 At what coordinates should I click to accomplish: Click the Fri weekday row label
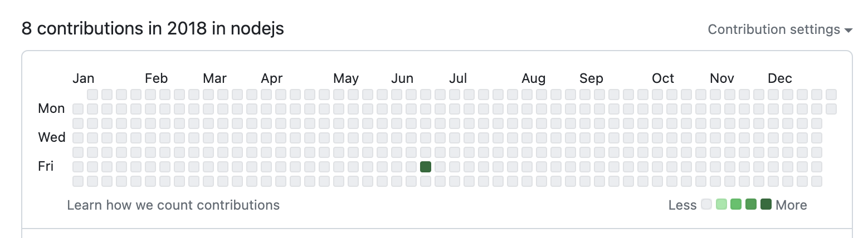[46, 166]
